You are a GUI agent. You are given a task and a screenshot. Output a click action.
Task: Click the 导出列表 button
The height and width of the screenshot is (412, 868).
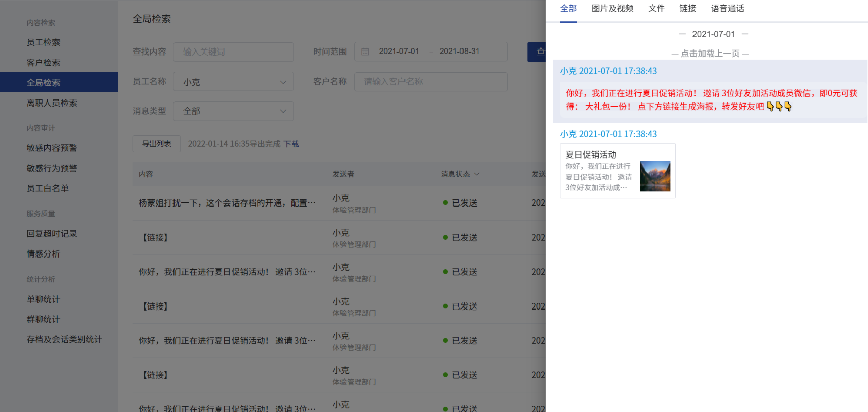click(x=156, y=144)
